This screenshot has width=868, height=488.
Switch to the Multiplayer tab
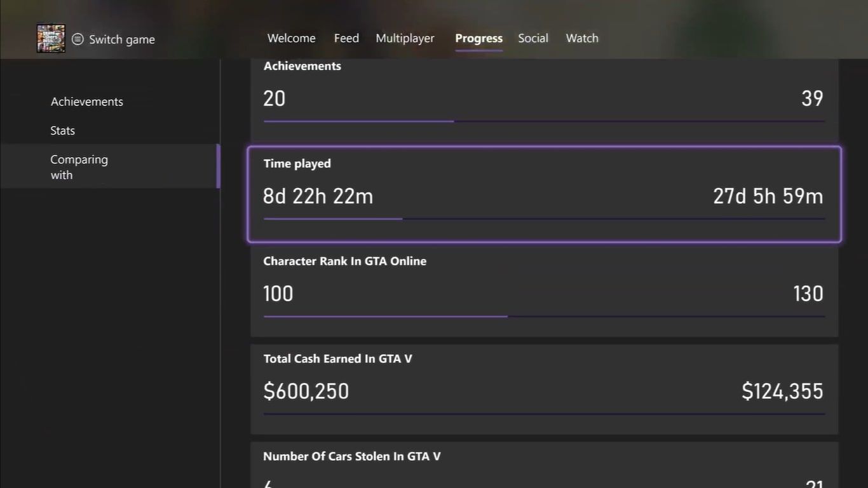(405, 38)
